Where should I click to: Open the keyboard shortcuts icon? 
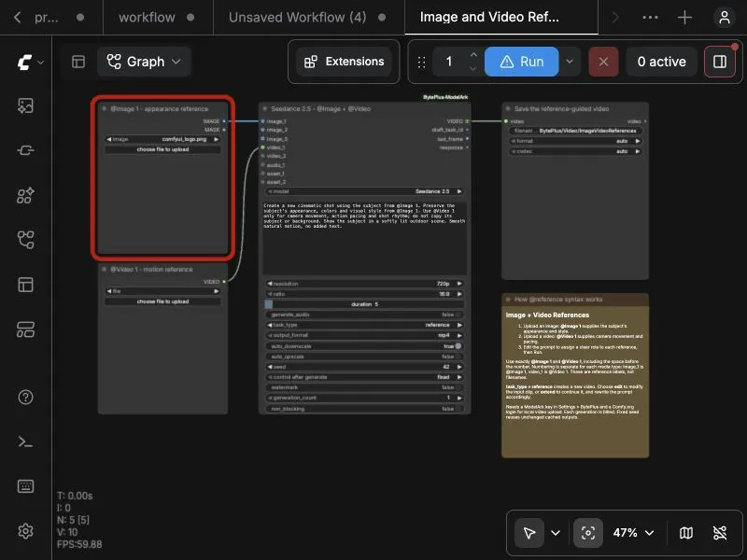pyautogui.click(x=26, y=486)
